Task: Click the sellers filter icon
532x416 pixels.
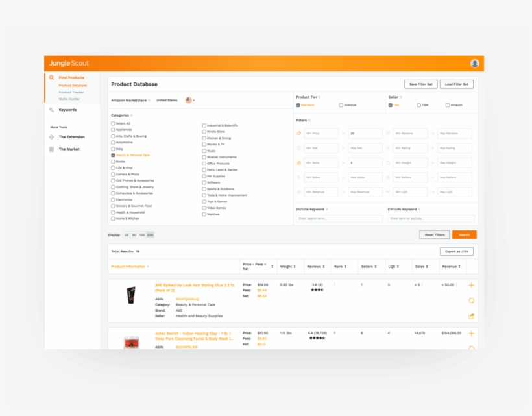Action: coord(388,177)
